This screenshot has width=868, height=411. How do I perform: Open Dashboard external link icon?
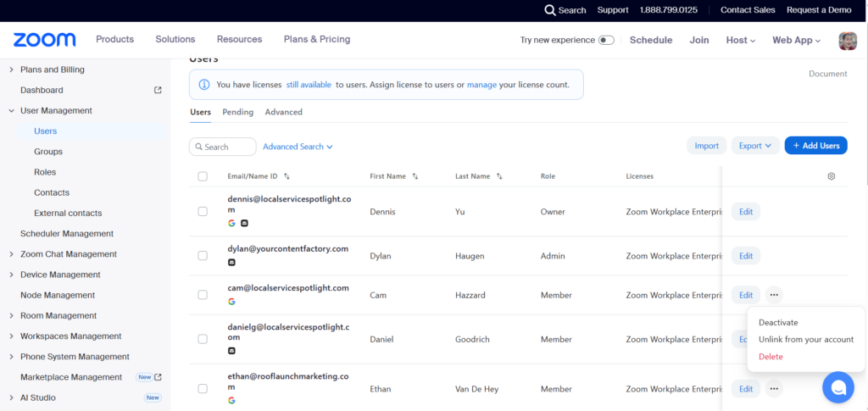[x=158, y=90]
